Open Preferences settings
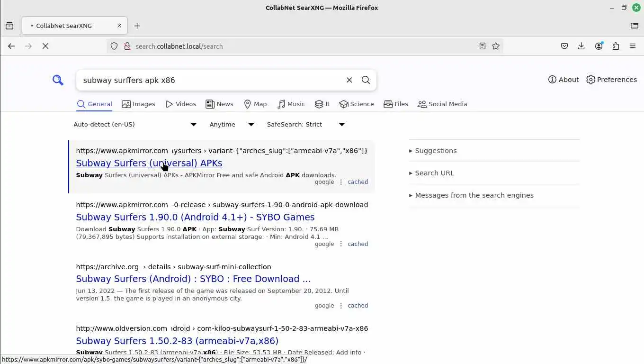The image size is (644, 364). [x=611, y=80]
